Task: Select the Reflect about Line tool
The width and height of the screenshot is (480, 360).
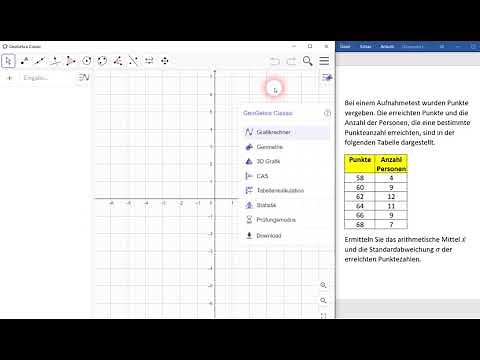Action: tap(133, 61)
